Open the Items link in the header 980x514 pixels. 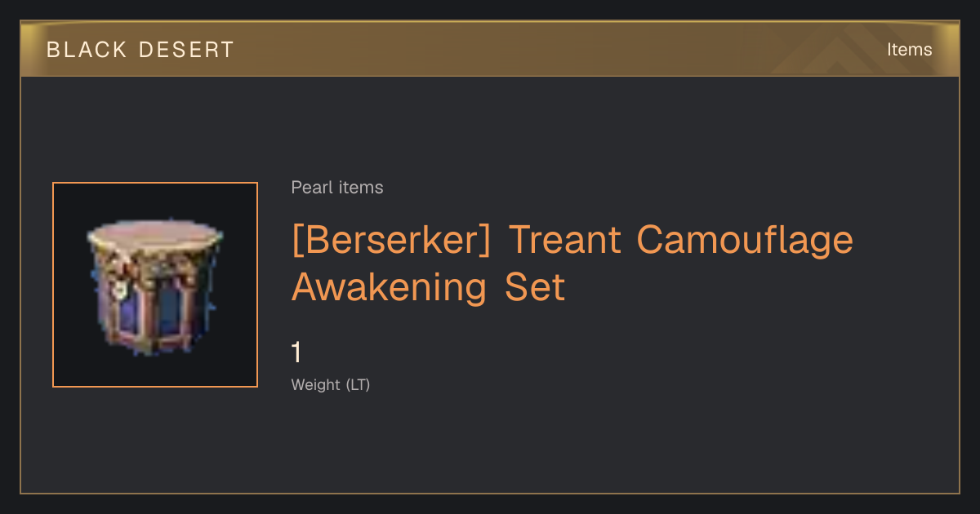click(x=909, y=50)
